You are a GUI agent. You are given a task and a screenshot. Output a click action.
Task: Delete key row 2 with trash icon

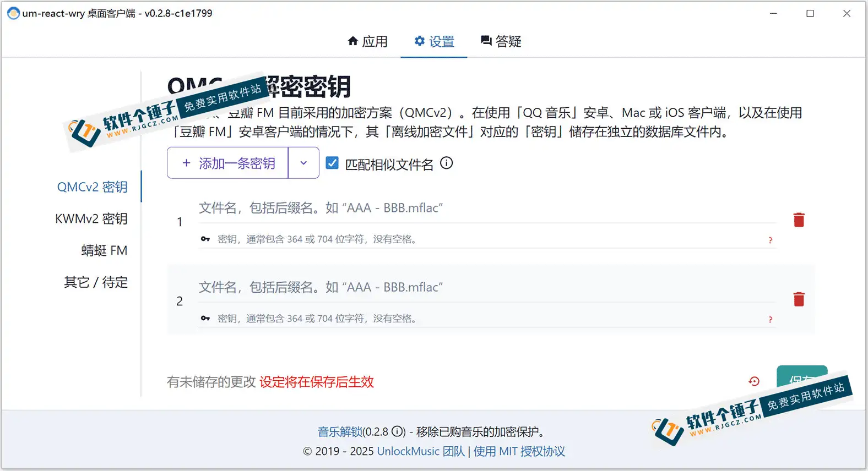(799, 299)
